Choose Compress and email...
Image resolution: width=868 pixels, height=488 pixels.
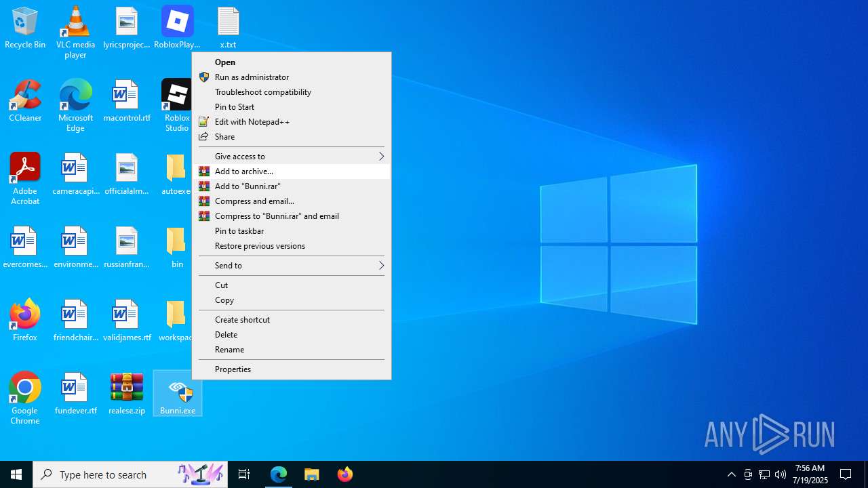[292, 201]
